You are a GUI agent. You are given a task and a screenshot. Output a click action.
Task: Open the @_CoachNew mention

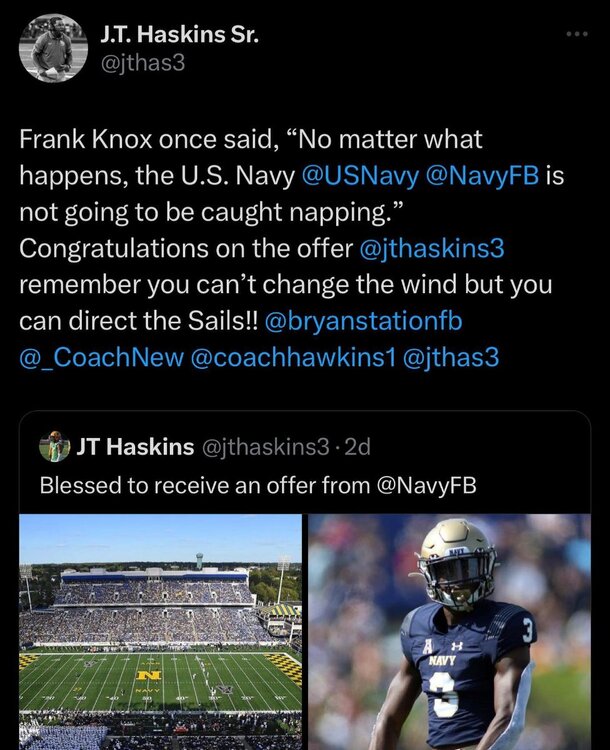point(101,357)
